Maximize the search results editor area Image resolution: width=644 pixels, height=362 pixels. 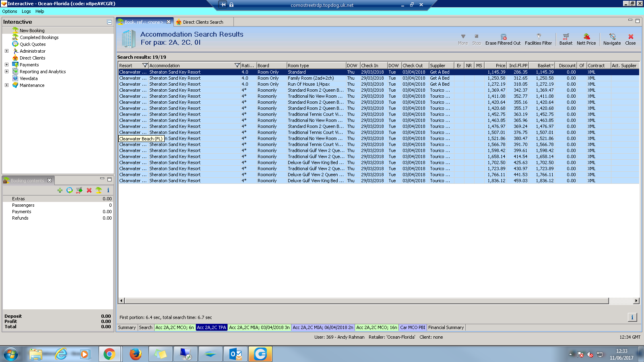(638, 21)
